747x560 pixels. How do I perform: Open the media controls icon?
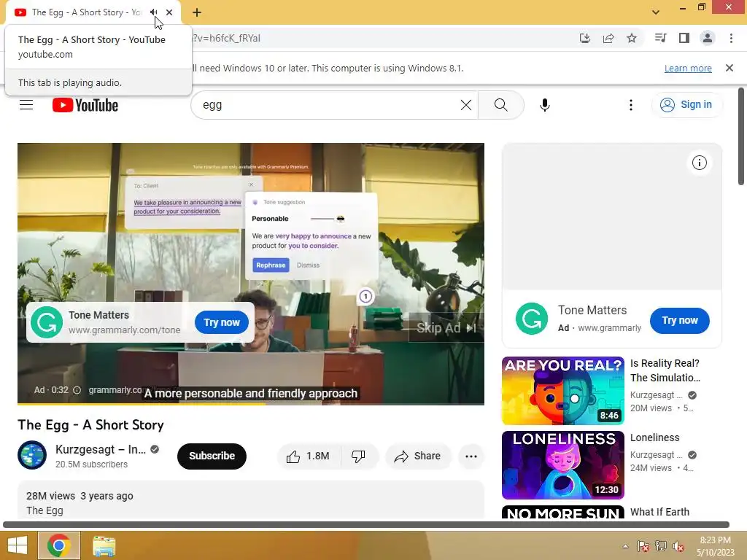pos(660,38)
